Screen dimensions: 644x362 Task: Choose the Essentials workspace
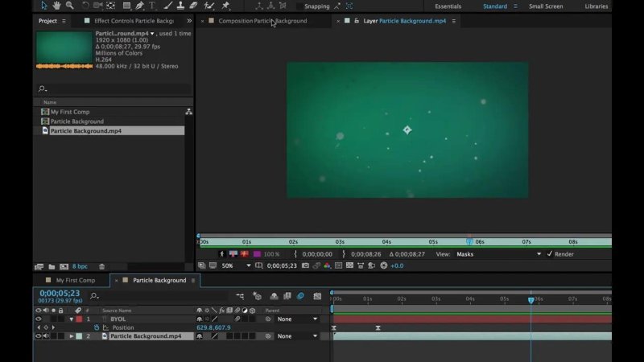(448, 6)
